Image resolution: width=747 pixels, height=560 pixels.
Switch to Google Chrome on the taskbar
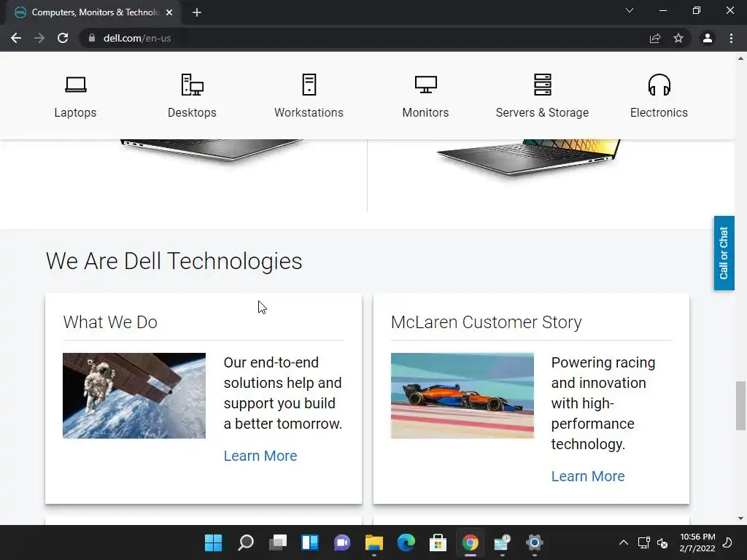coord(471,542)
